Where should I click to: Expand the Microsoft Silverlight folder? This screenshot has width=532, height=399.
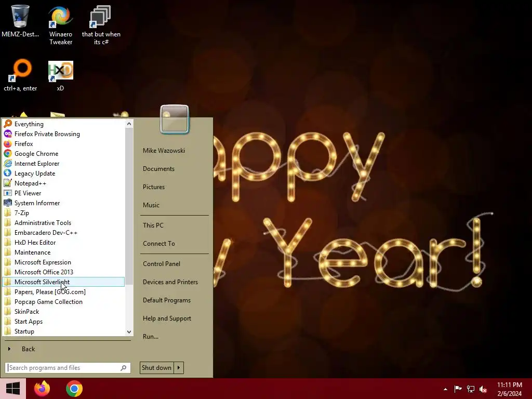click(63, 282)
